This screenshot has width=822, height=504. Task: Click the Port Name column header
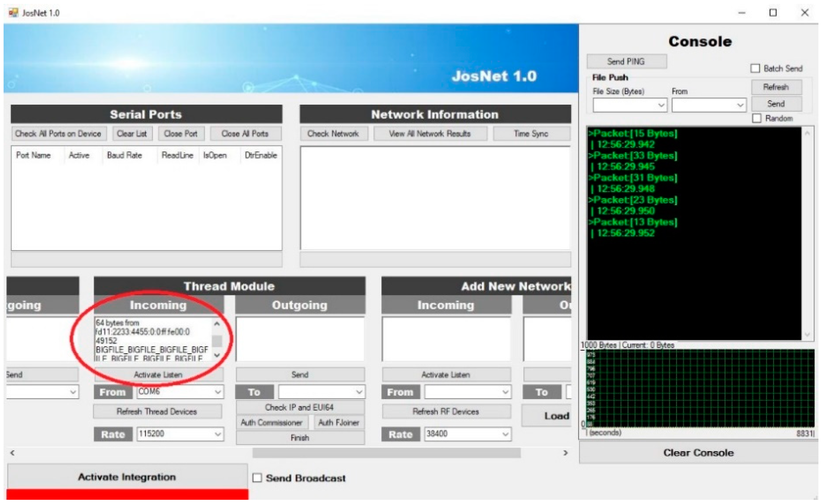pyautogui.click(x=33, y=156)
